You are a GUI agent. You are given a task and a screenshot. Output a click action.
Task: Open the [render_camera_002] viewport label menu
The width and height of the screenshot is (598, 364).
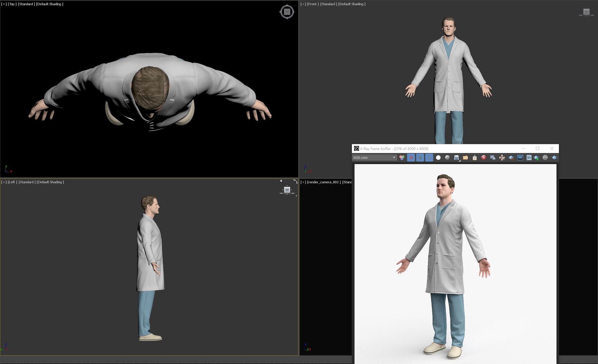[324, 182]
